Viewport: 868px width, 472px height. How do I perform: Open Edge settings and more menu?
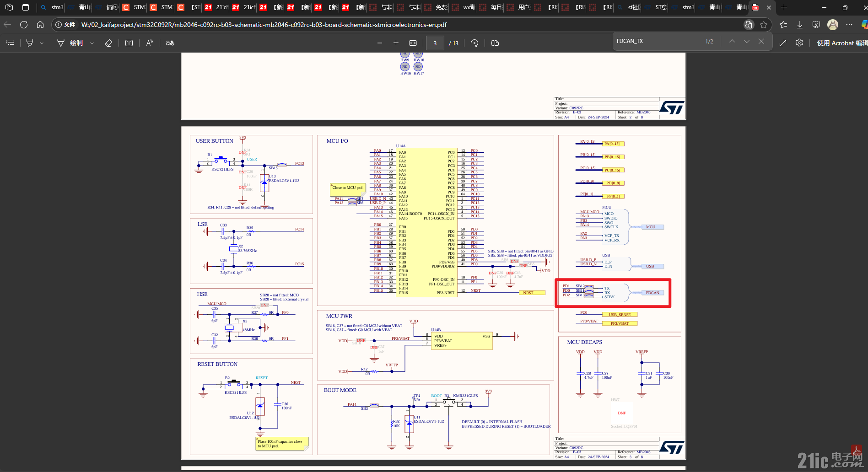(849, 25)
